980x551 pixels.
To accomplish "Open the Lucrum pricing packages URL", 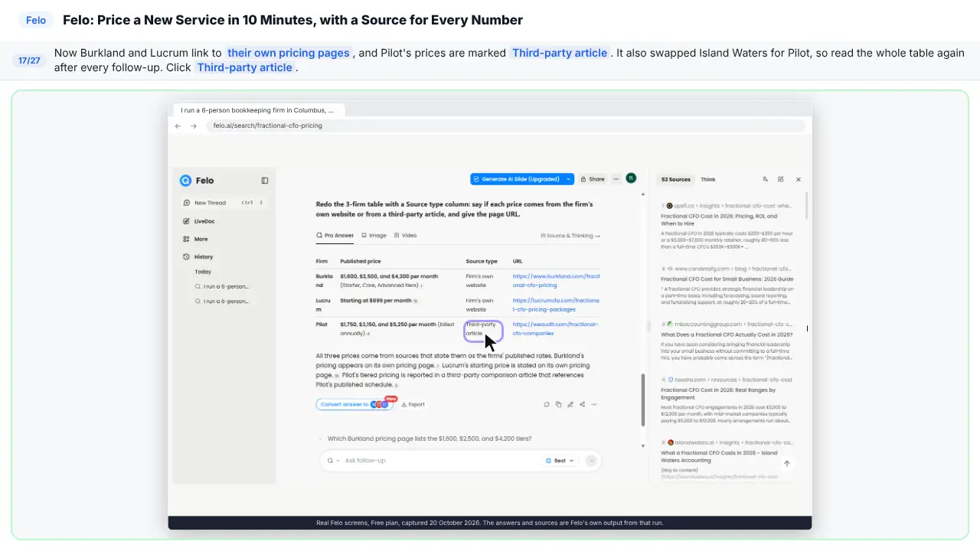I will [x=556, y=305].
